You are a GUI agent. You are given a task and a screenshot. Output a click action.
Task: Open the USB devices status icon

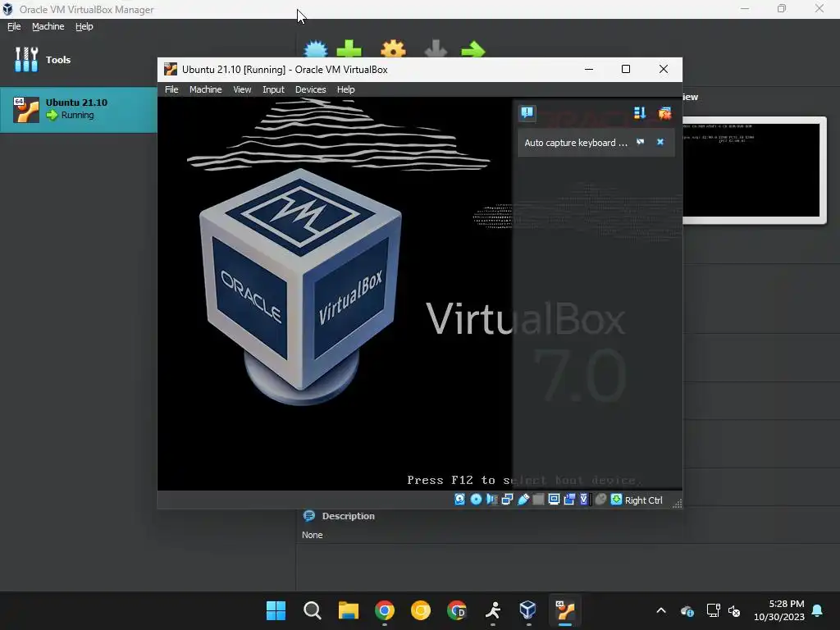click(523, 500)
